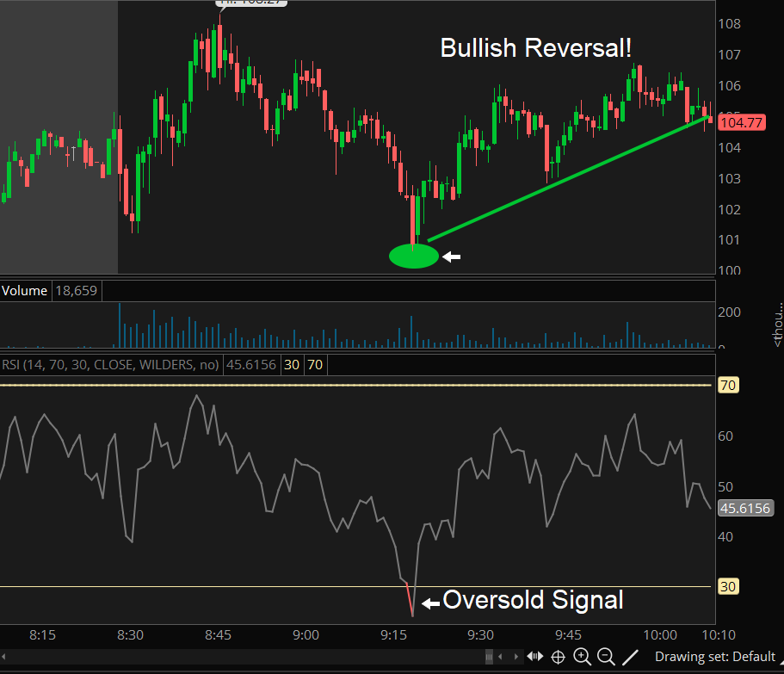Grab the horizontal scrollbar thumb handle
Screen dimensions: 784x674
pos(489,657)
